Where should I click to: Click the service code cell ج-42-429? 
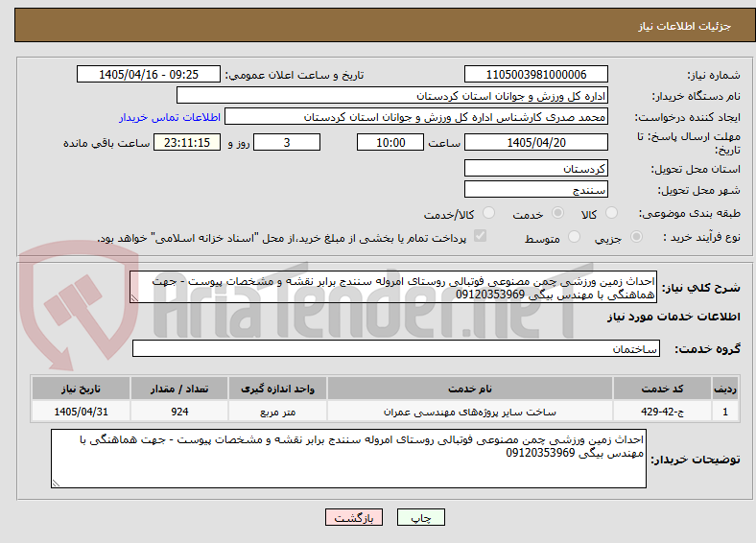[x=663, y=412]
